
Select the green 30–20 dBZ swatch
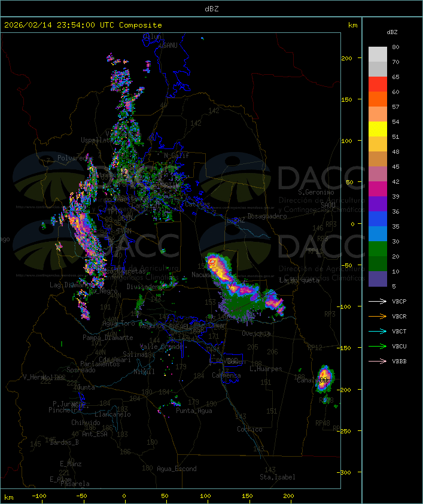[x=378, y=248]
